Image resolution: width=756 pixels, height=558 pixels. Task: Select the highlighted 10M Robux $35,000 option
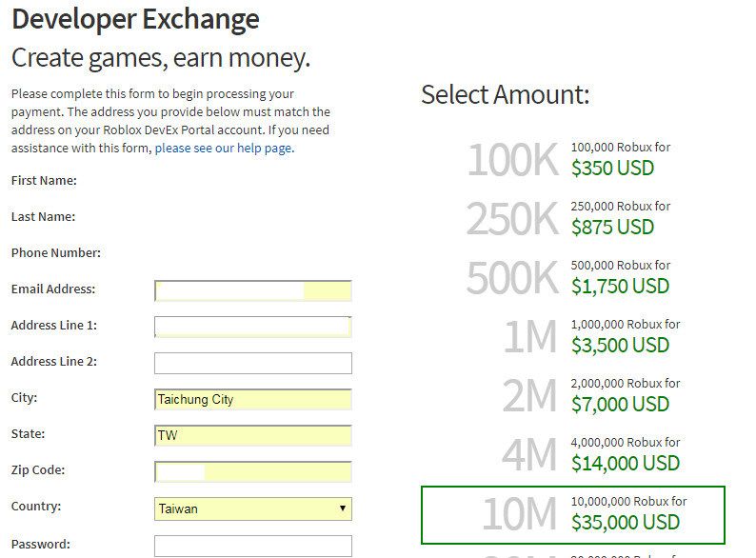573,513
